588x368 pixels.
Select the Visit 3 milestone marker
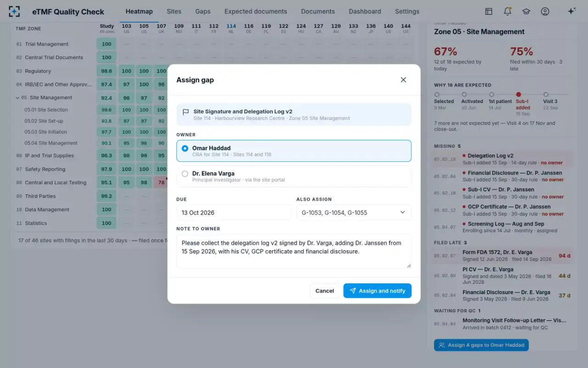(x=546, y=95)
